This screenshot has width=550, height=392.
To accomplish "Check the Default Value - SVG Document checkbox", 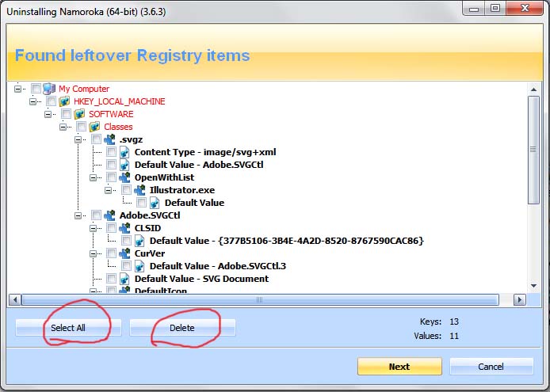I will click(x=111, y=279).
